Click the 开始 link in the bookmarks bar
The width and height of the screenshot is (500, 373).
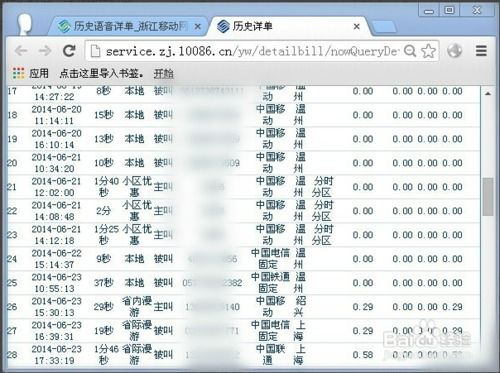coord(163,73)
